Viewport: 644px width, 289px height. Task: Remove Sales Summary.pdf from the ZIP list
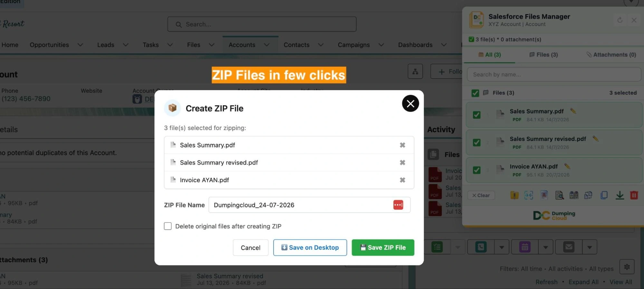(x=402, y=145)
